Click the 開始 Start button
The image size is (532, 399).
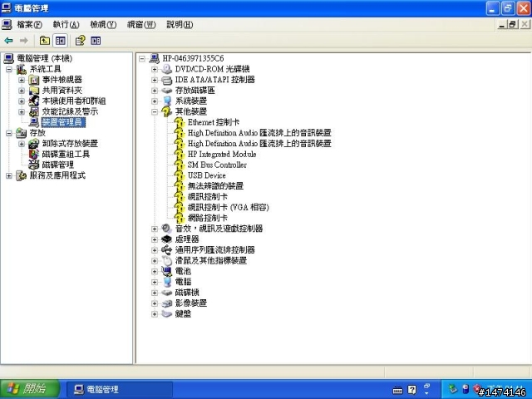tap(29, 389)
